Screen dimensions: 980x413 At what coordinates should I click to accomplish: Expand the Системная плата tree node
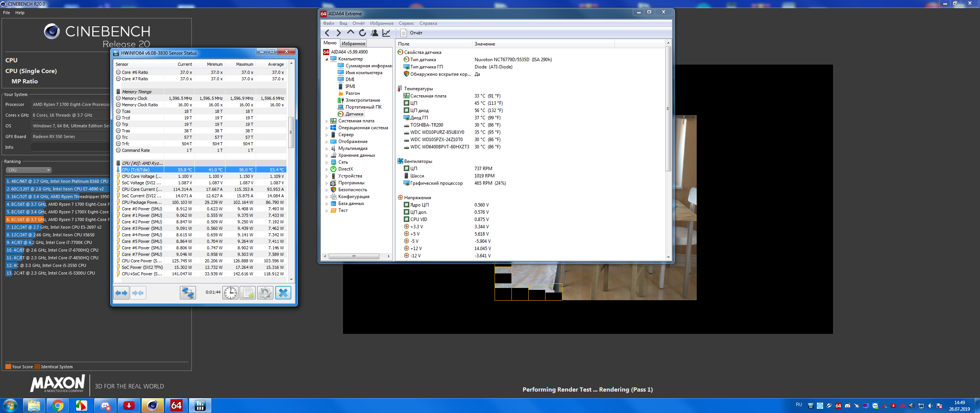pyautogui.click(x=327, y=121)
